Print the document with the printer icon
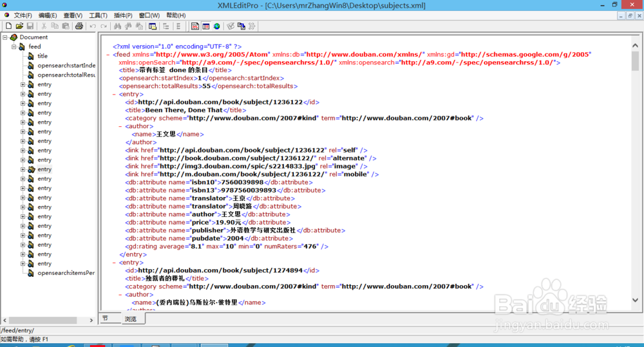This screenshot has height=347, width=644. 79,26
